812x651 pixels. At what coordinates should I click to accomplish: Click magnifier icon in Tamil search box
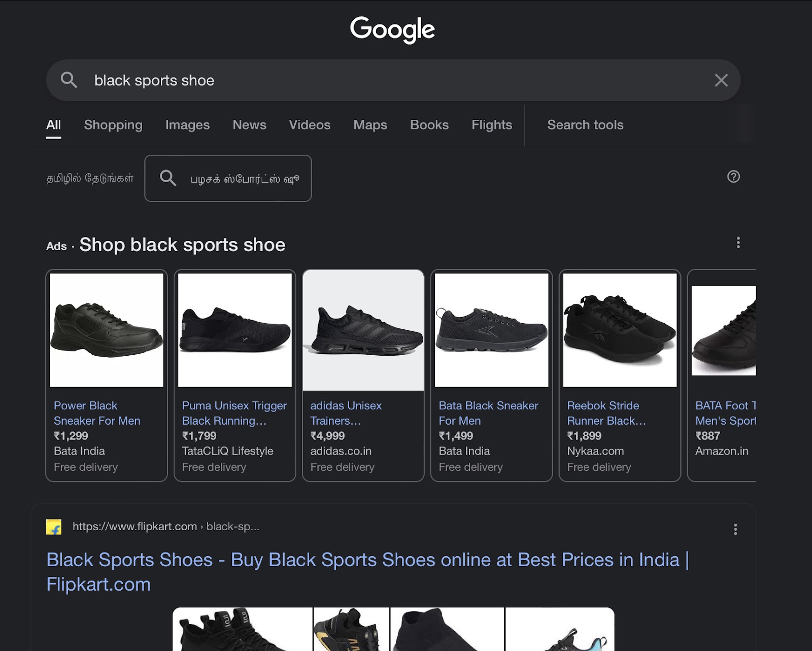coord(168,178)
